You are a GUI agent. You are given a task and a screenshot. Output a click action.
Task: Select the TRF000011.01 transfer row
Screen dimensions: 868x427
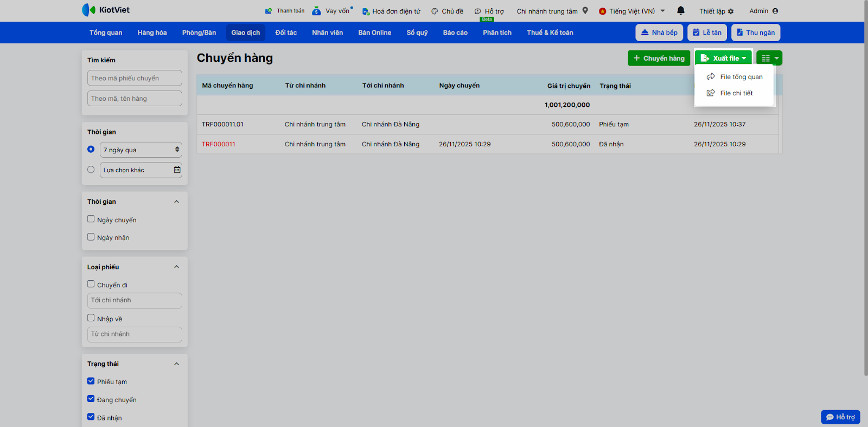pyautogui.click(x=488, y=125)
